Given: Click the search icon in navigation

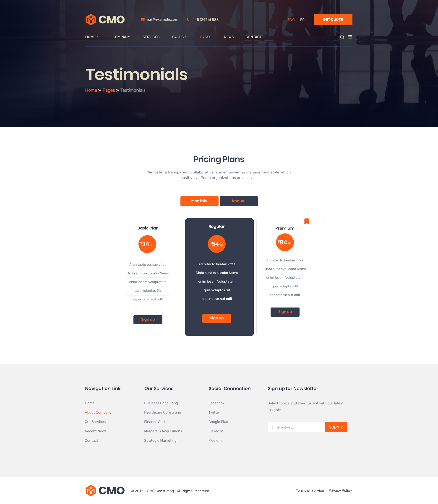Looking at the screenshot, I should click(x=342, y=37).
